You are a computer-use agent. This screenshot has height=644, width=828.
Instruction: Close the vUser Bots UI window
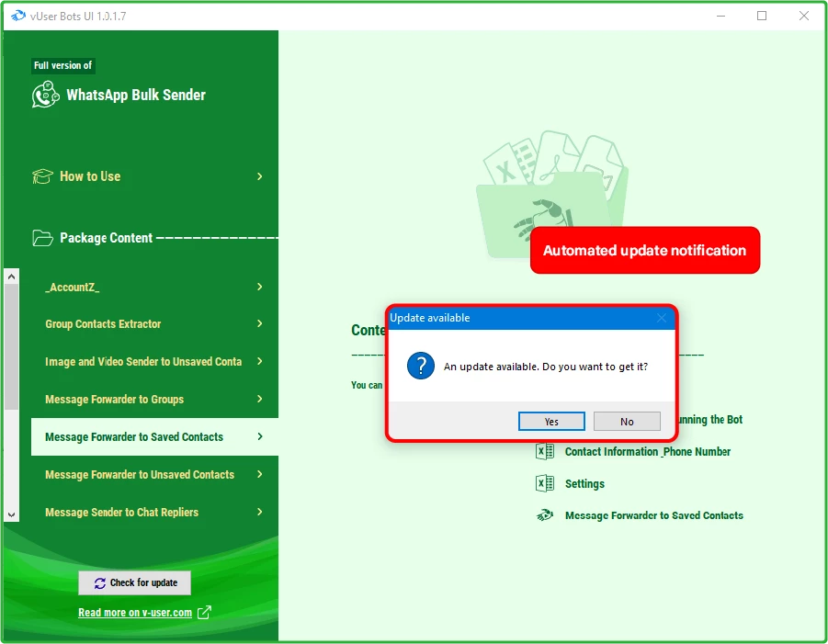[804, 16]
